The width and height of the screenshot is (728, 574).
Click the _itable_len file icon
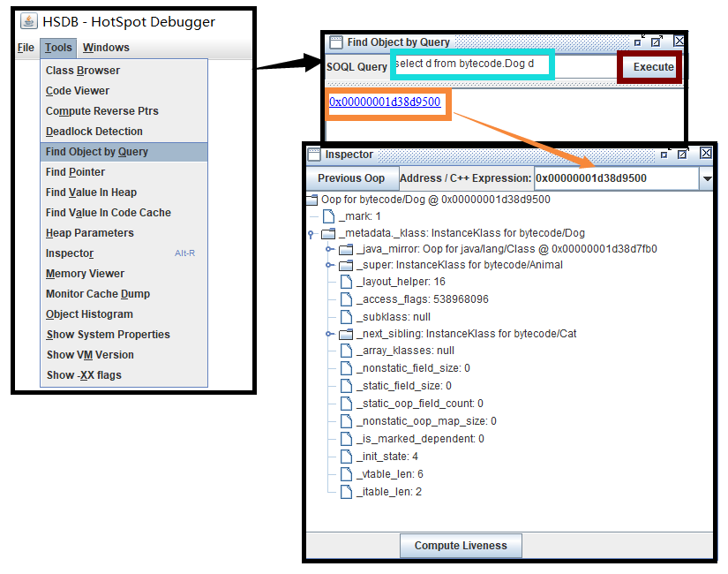coord(347,492)
